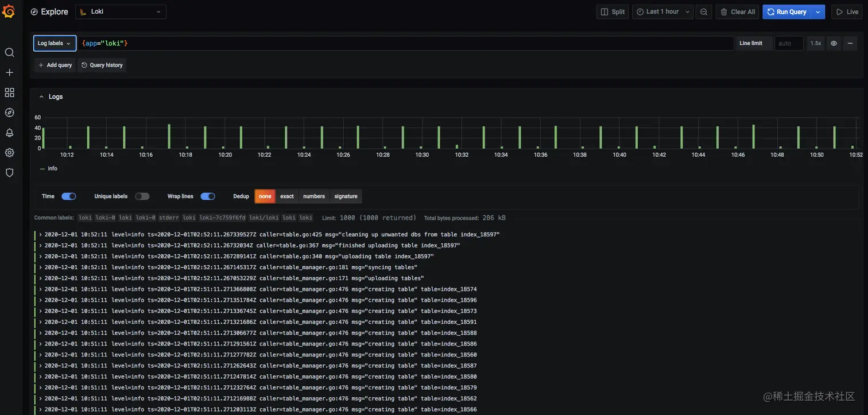Expand log row cleaning up unwanted dbs
The width and height of the screenshot is (868, 415).
pos(40,234)
